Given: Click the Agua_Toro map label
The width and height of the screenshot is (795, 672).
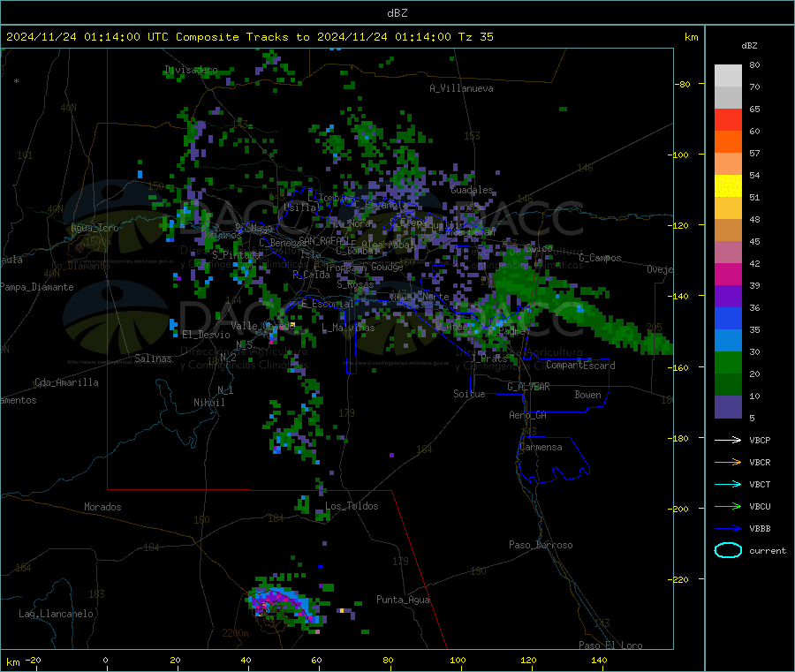Looking at the screenshot, I should [x=95, y=228].
